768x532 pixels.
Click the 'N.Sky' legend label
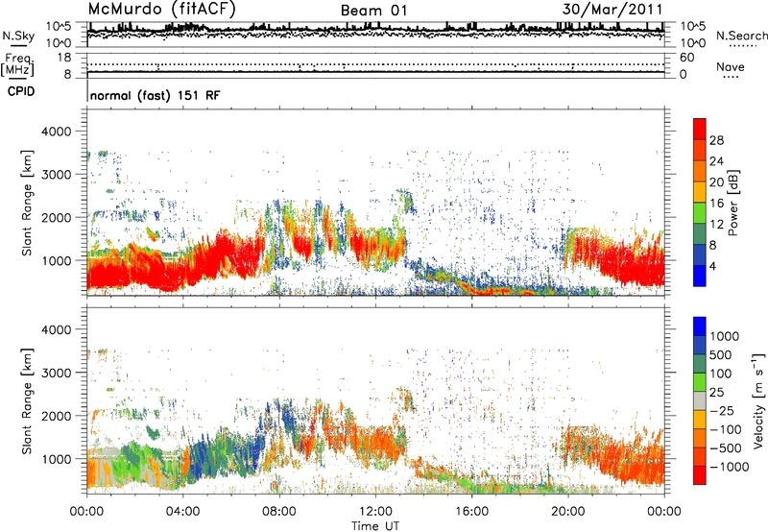point(18,36)
